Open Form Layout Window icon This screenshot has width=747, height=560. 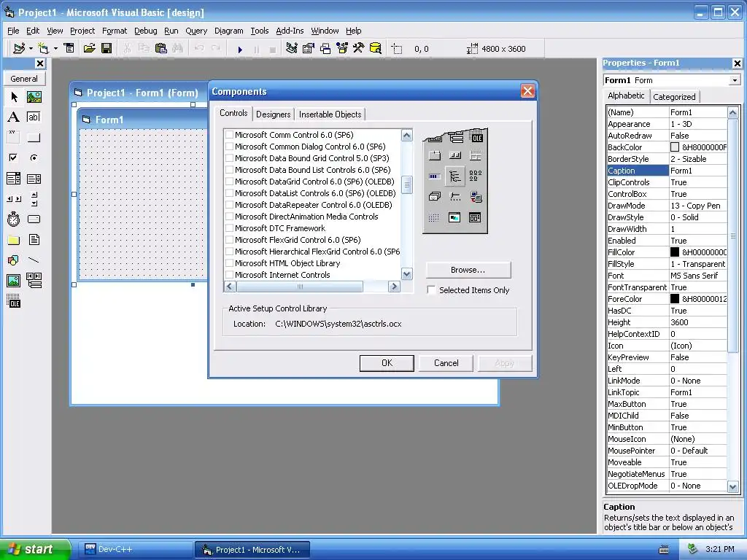(x=325, y=48)
